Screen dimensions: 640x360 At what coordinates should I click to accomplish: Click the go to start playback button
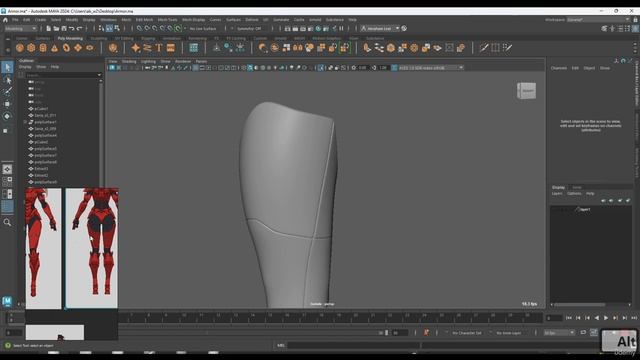pyautogui.click(x=569, y=318)
